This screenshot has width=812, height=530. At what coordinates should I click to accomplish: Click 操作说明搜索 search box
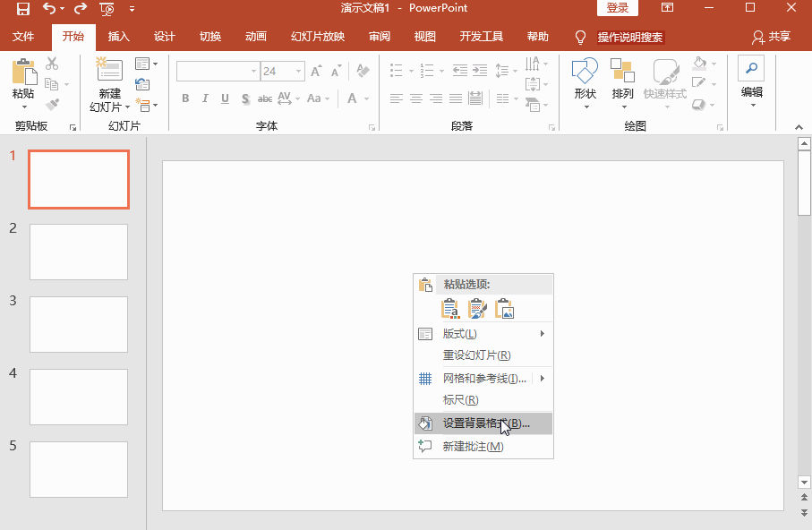[630, 38]
